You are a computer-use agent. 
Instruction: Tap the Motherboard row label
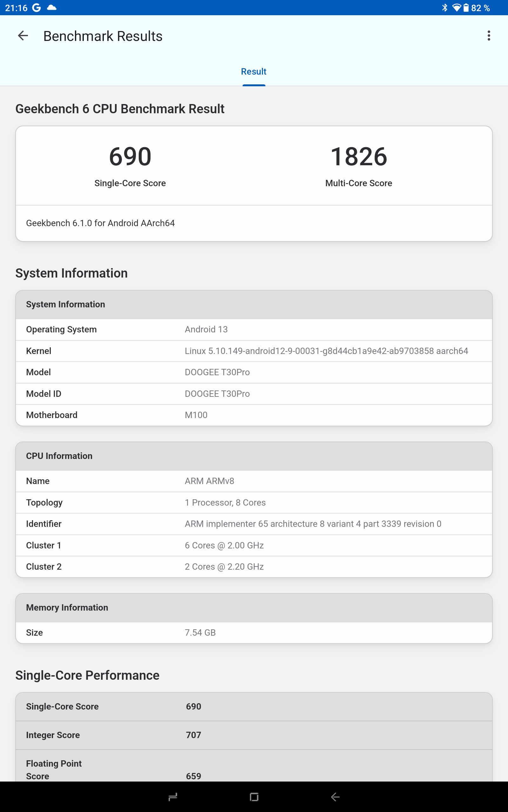click(x=52, y=415)
